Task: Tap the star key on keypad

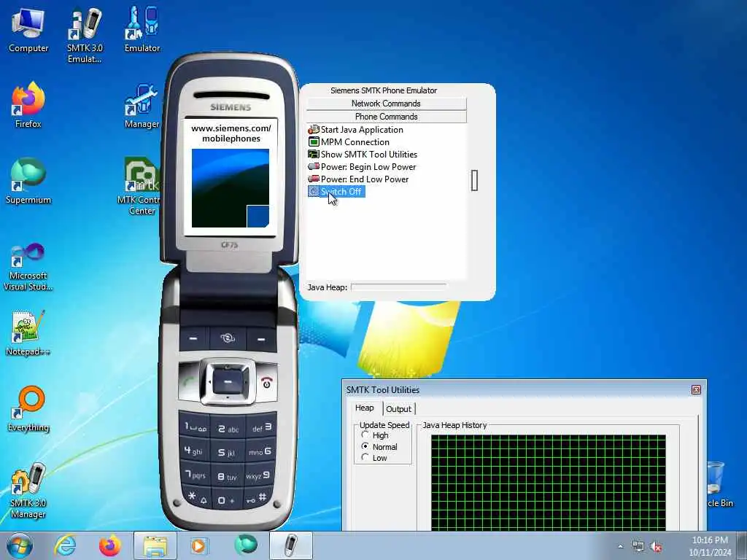Action: (x=197, y=497)
